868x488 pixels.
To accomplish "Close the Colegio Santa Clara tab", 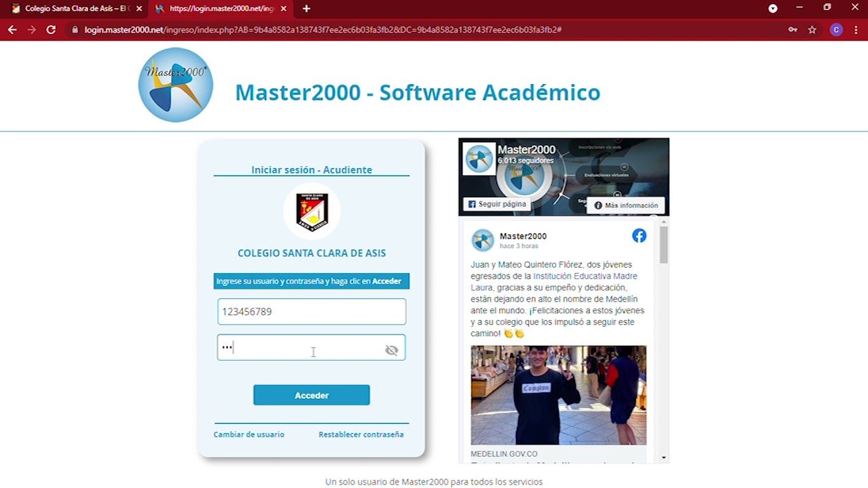I will [x=139, y=9].
